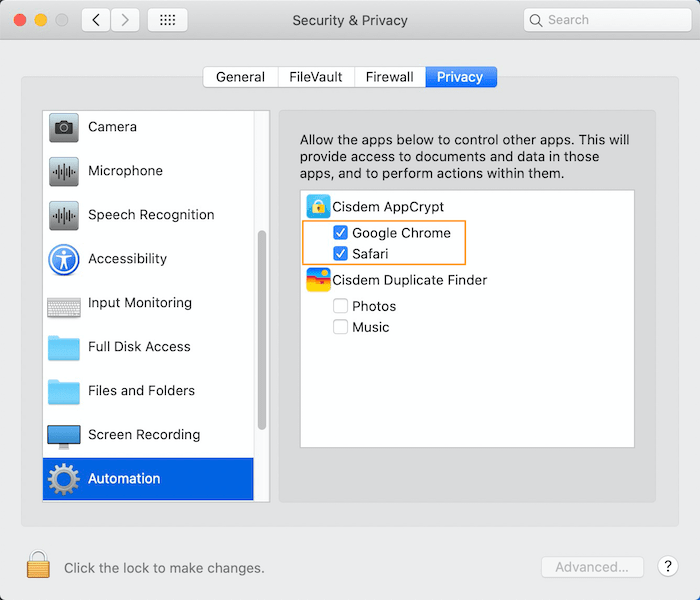This screenshot has height=600, width=700.
Task: Click the privacy category list scrollbar
Action: [x=262, y=330]
